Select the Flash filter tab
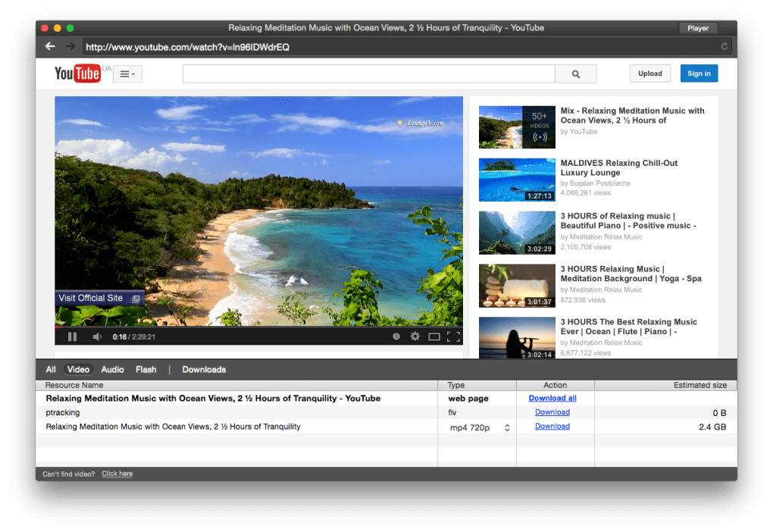 (146, 369)
